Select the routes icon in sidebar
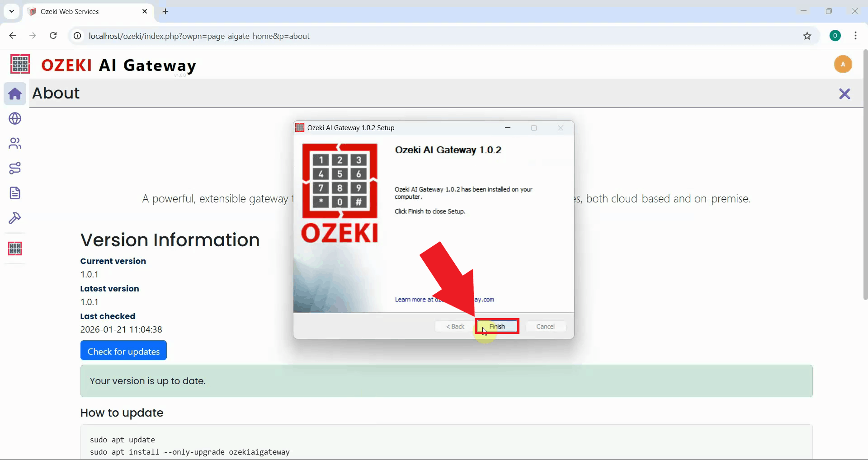 tap(15, 168)
